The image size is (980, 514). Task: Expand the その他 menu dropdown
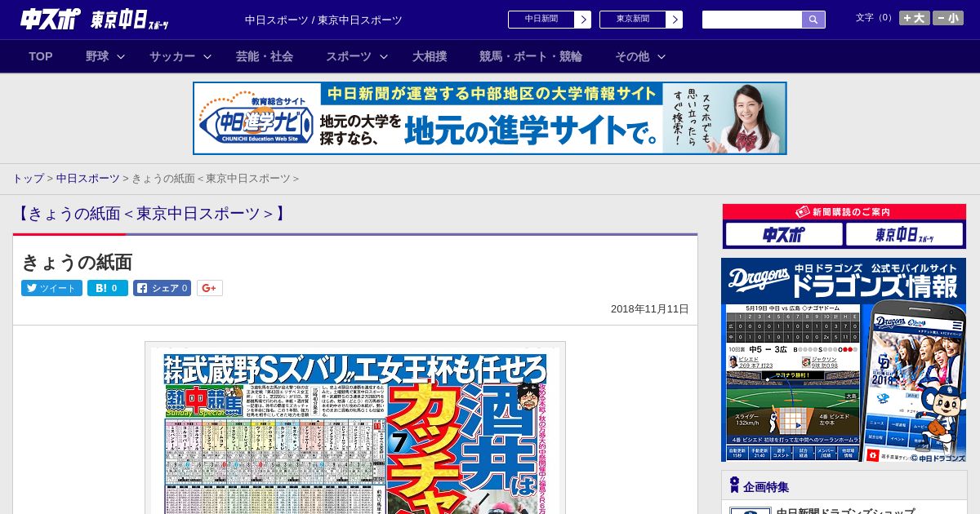(640, 56)
